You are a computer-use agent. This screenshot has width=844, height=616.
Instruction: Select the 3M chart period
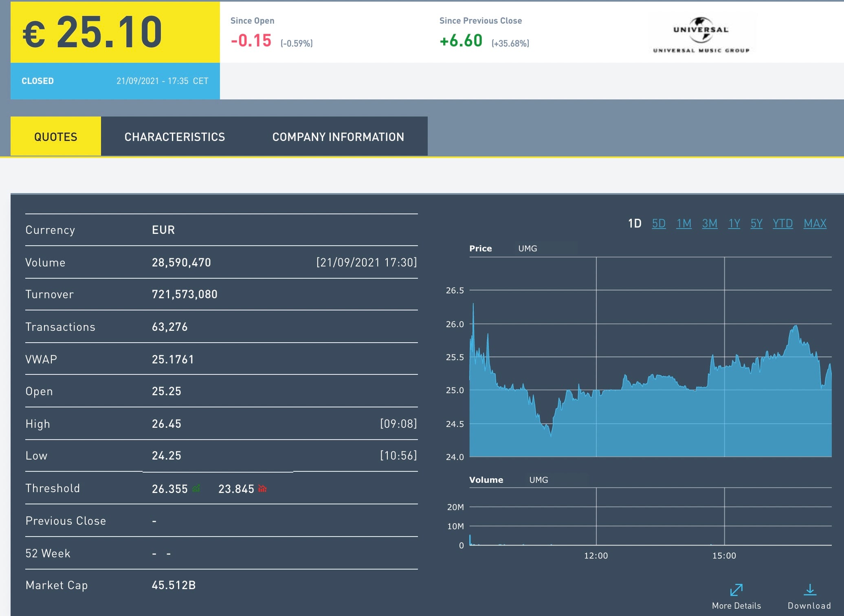pyautogui.click(x=710, y=223)
